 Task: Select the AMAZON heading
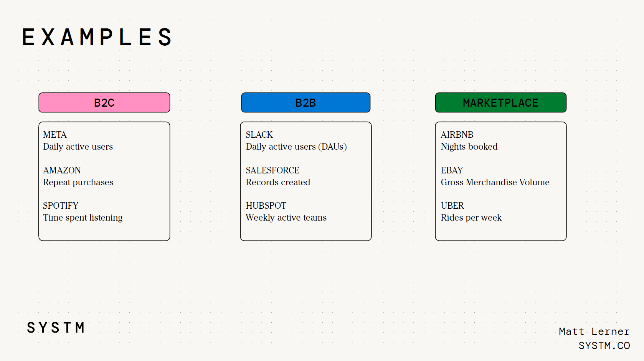click(x=62, y=170)
